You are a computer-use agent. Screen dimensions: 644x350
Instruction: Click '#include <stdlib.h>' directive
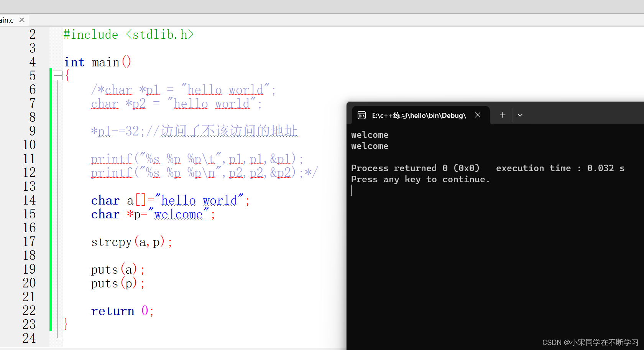coord(129,35)
